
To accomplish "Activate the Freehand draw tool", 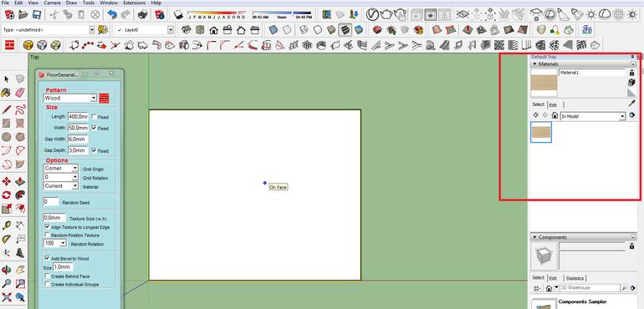I will pyautogui.click(x=20, y=109).
